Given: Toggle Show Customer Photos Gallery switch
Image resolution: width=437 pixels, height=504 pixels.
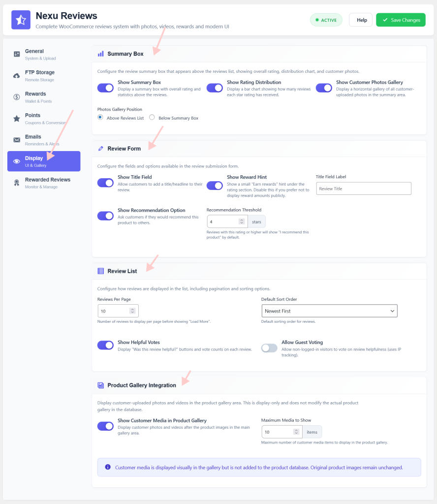Looking at the screenshot, I should click(x=324, y=88).
